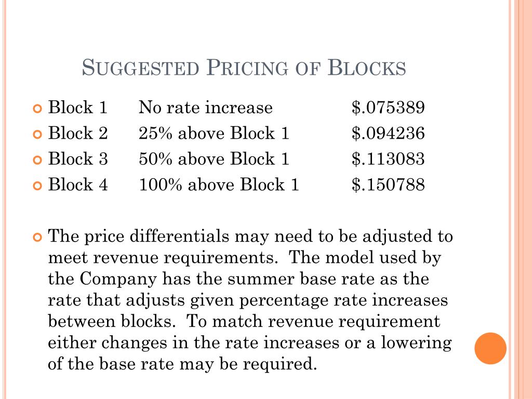This screenshot has width=532, height=399.
Task: Click the Block 1 label text
Action: pos(78,107)
